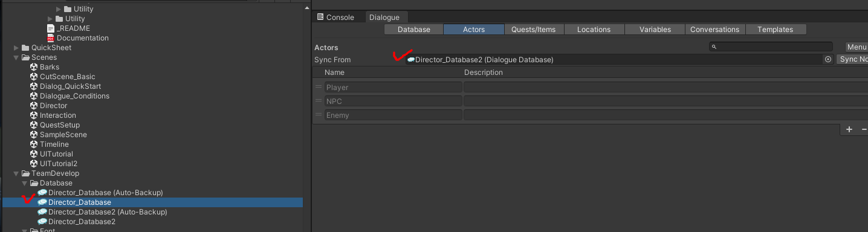The image size is (868, 232).
Task: Select the Interaction scene icon
Action: coord(34,115)
